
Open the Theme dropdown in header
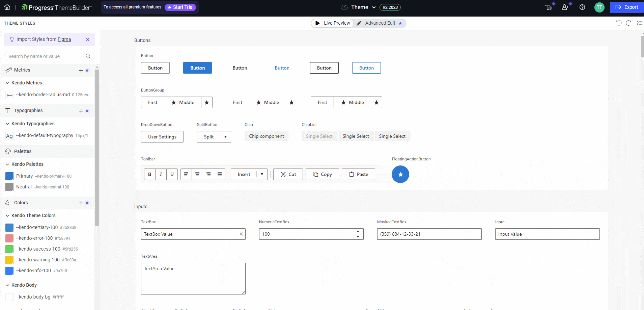click(x=363, y=7)
